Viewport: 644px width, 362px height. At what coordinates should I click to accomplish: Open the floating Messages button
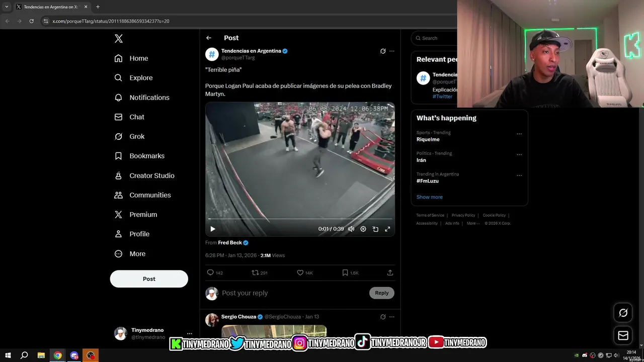tap(623, 335)
